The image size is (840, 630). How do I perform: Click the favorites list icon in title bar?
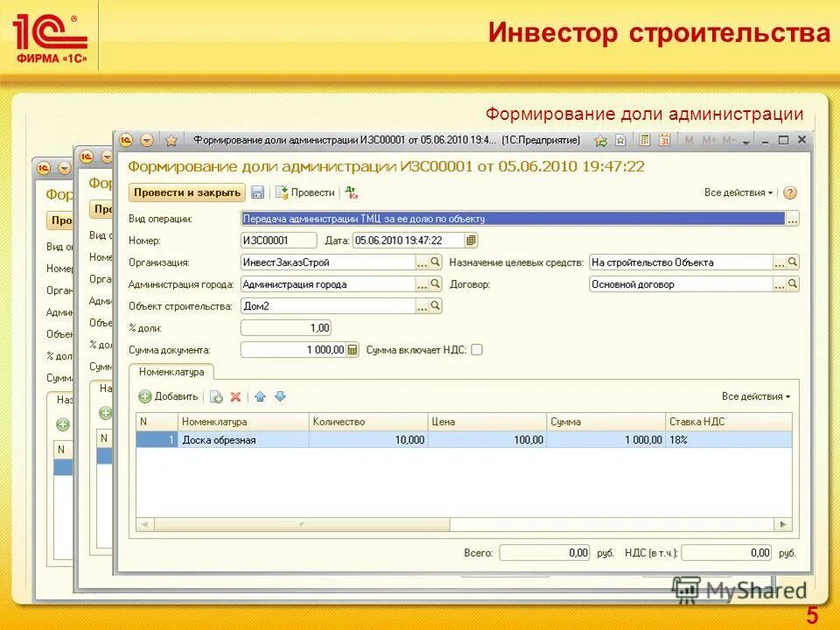[620, 140]
